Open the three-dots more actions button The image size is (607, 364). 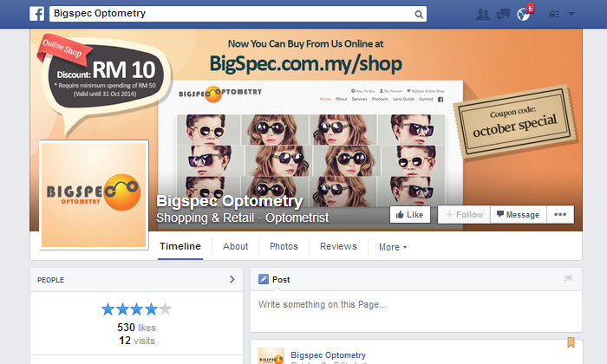560,215
